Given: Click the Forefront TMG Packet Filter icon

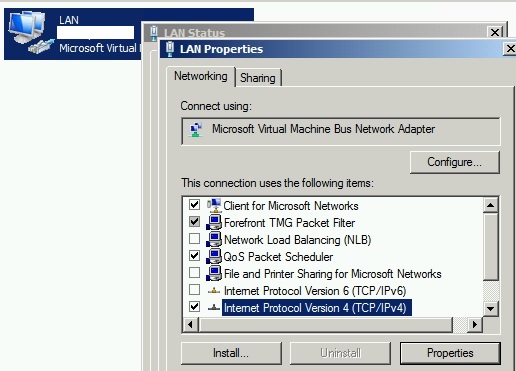Looking at the screenshot, I should pos(214,222).
